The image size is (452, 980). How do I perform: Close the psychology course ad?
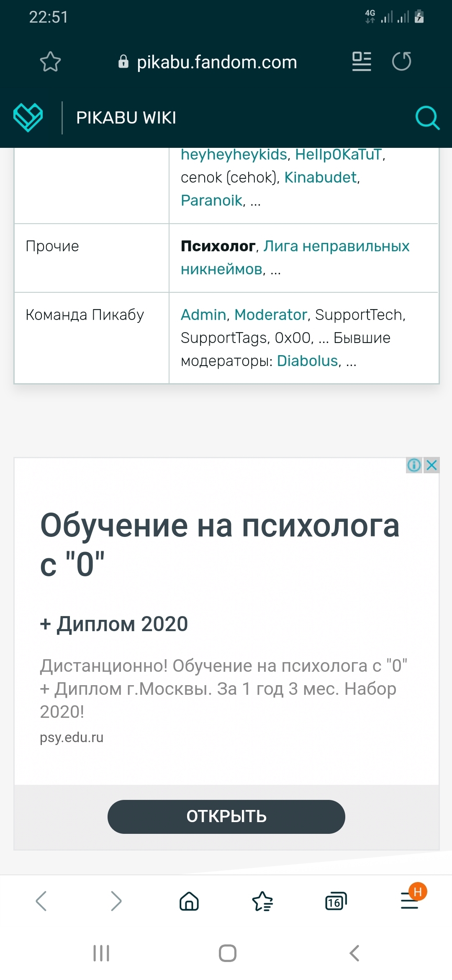(x=432, y=465)
